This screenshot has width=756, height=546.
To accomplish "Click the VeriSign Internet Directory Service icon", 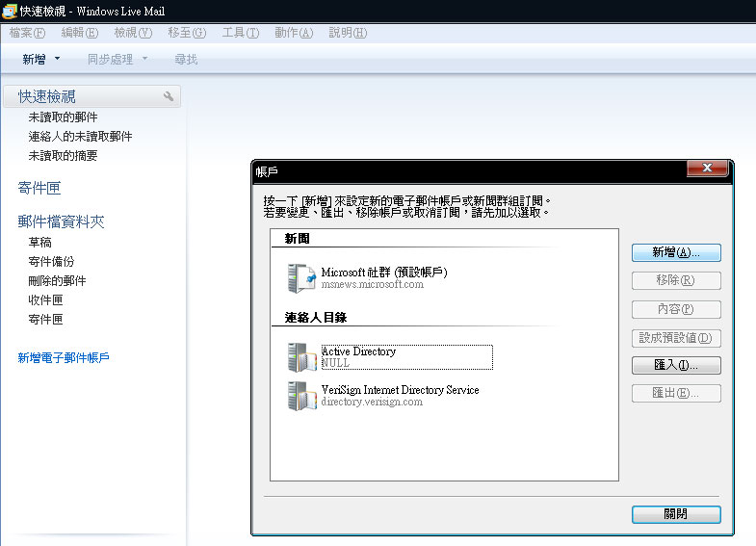I will (301, 396).
